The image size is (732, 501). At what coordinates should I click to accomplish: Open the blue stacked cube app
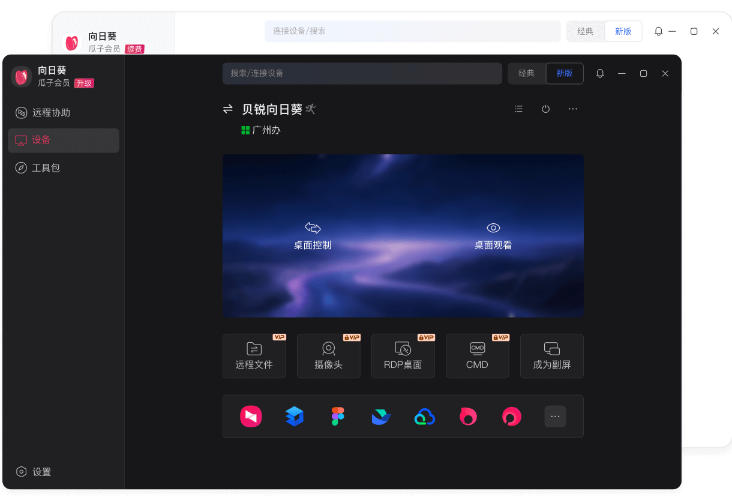[294, 416]
